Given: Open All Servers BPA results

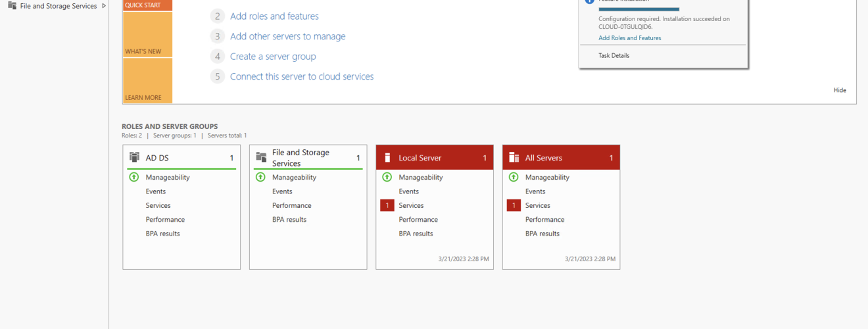Looking at the screenshot, I should click(x=542, y=234).
